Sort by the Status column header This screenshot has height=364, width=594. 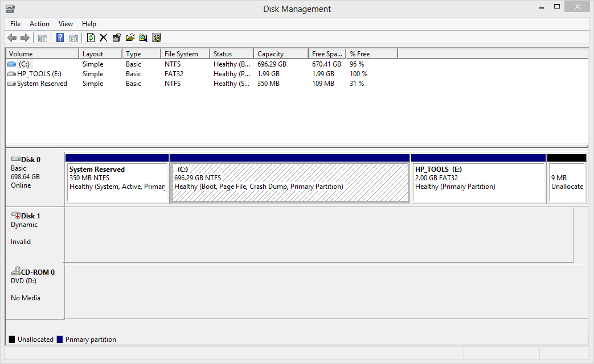232,53
